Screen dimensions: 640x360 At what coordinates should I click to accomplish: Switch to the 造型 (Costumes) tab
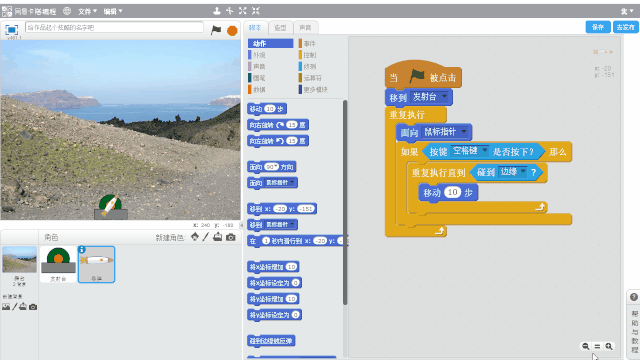pyautogui.click(x=280, y=28)
